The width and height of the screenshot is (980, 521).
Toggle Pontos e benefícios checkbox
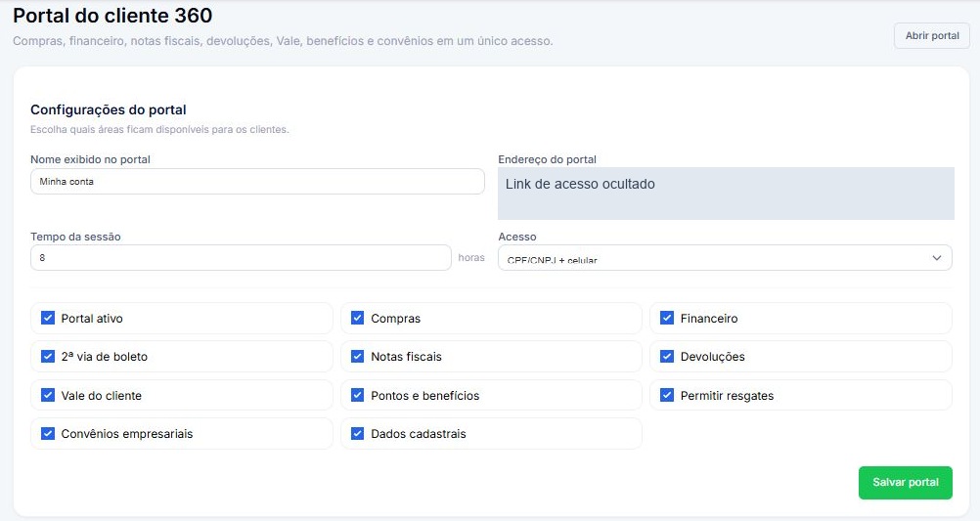358,395
